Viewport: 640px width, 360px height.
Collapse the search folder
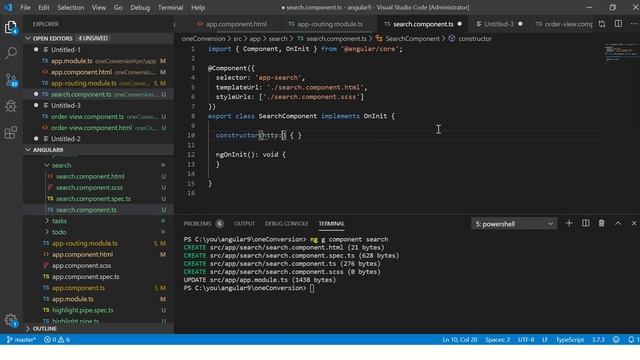click(x=47, y=165)
